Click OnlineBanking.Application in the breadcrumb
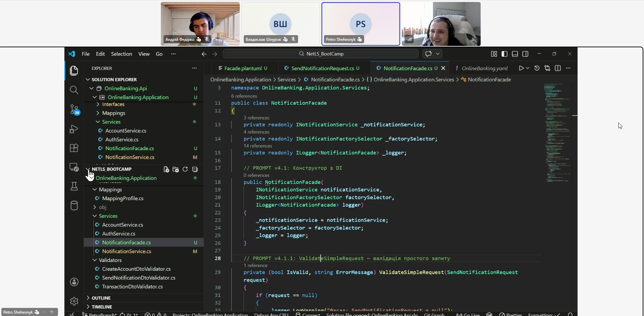 241,80
